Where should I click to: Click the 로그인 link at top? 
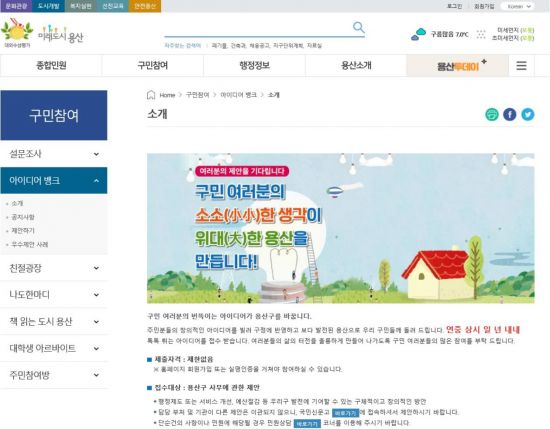tap(454, 6)
